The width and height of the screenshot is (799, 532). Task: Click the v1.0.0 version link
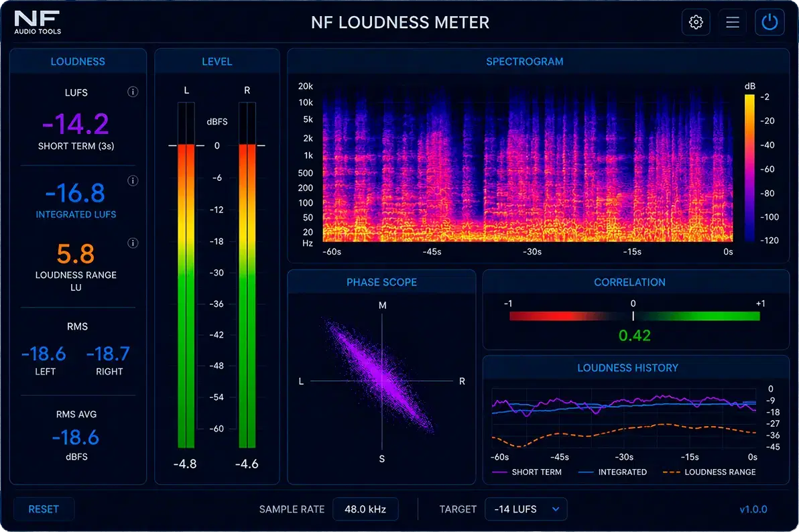pyautogui.click(x=753, y=509)
